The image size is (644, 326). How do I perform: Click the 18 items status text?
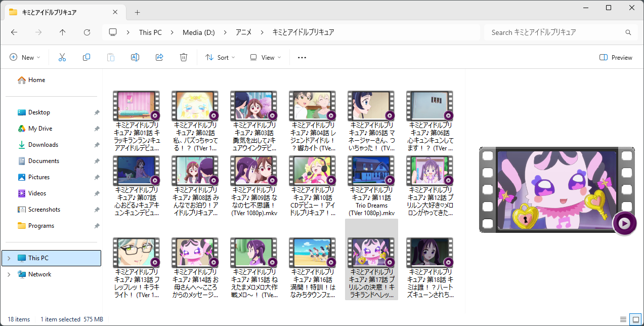(x=19, y=319)
